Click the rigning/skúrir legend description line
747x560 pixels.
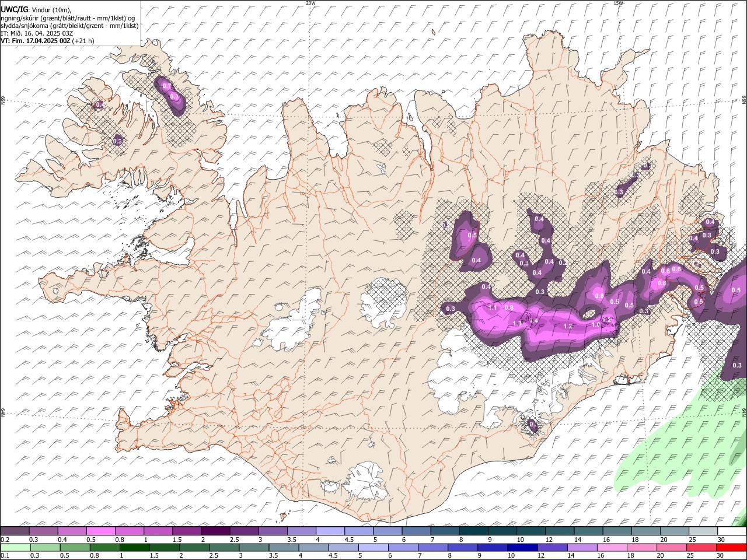(x=68, y=18)
